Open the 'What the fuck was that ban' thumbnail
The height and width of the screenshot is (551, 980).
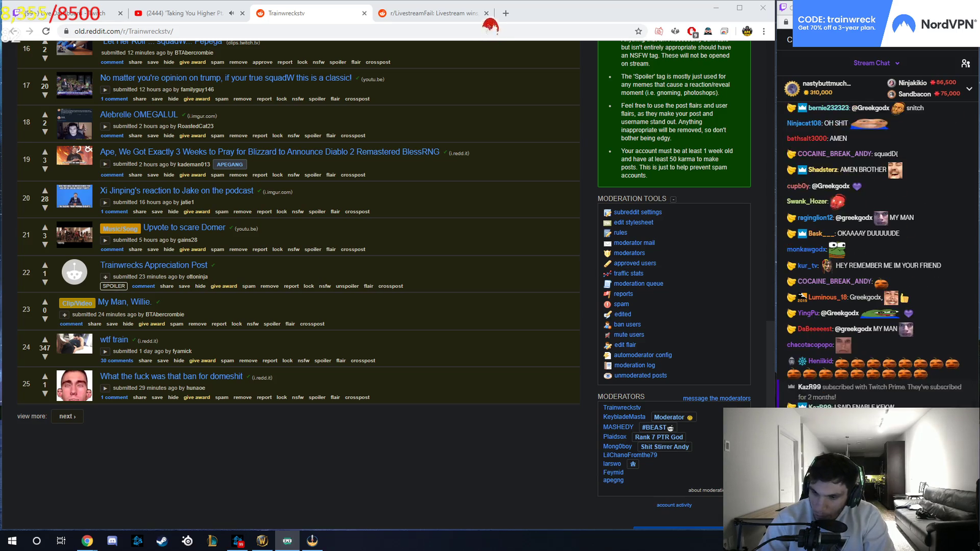[75, 386]
